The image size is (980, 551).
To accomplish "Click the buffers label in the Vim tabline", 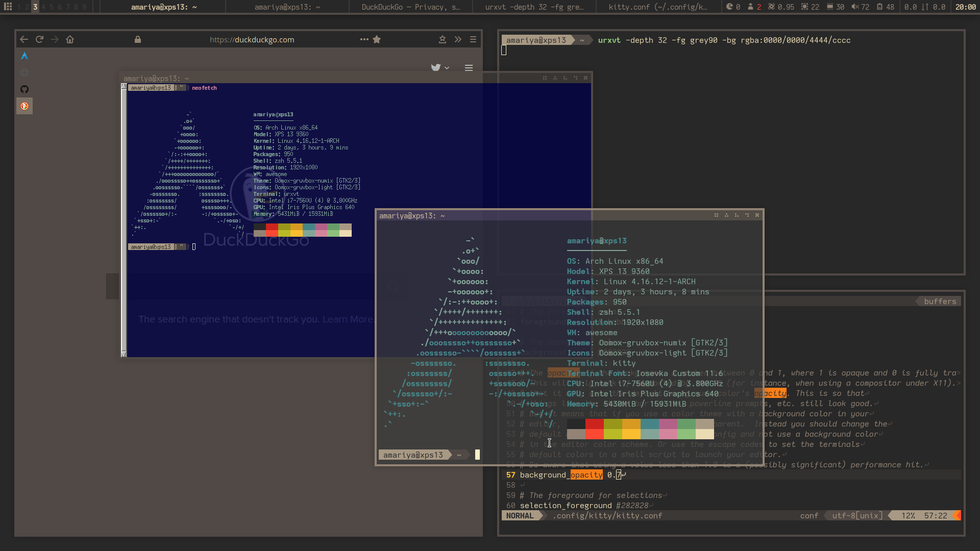I will [940, 302].
